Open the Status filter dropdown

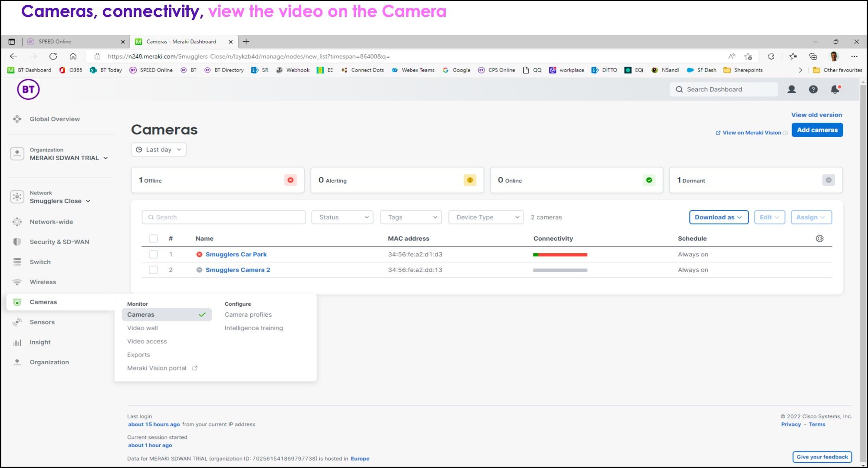pyautogui.click(x=342, y=217)
